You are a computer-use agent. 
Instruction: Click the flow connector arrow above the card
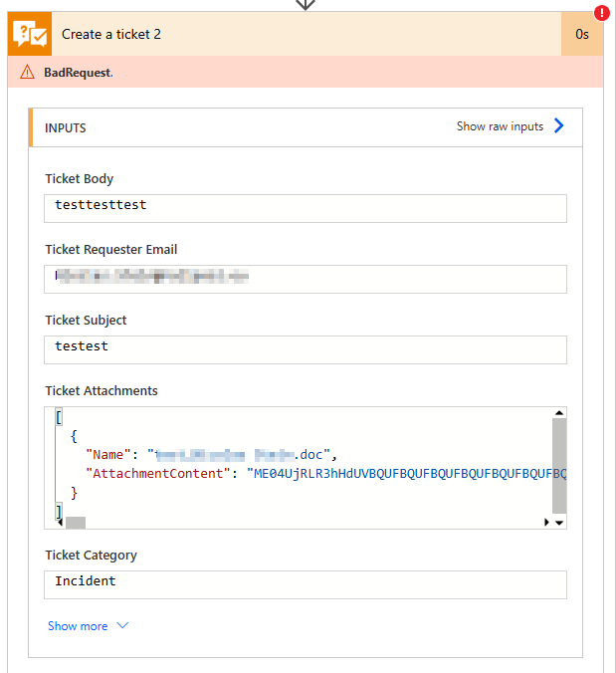click(x=307, y=4)
